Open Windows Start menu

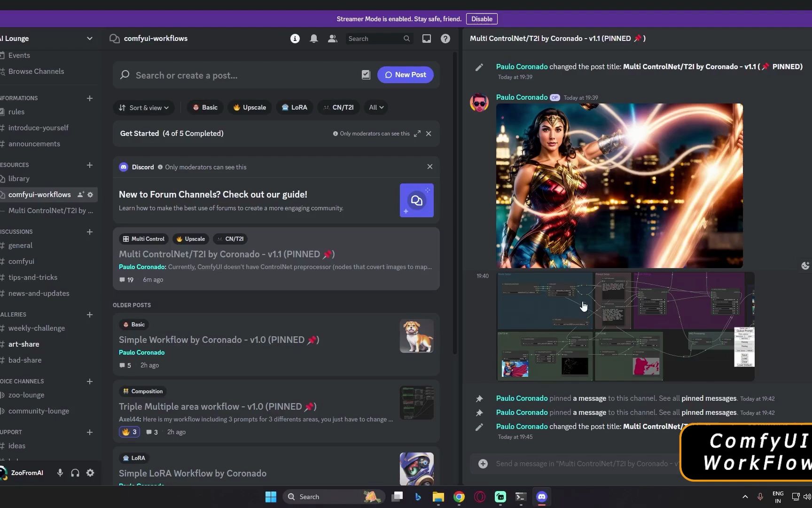(x=271, y=497)
